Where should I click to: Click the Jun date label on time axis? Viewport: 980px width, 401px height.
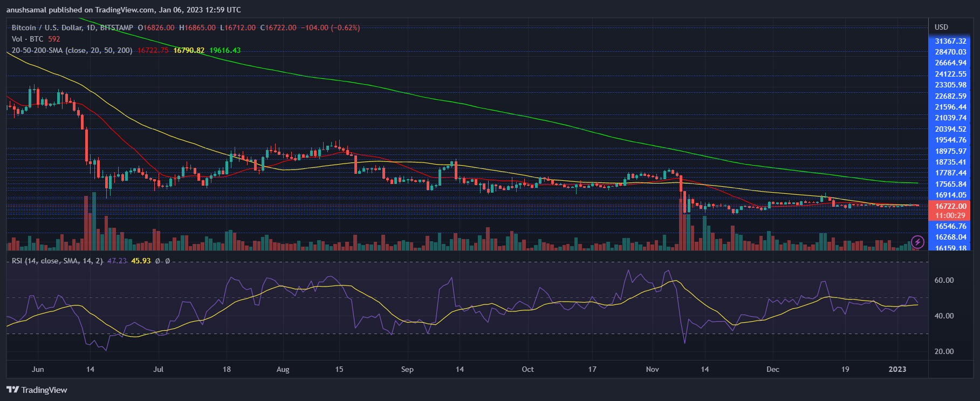coord(38,369)
